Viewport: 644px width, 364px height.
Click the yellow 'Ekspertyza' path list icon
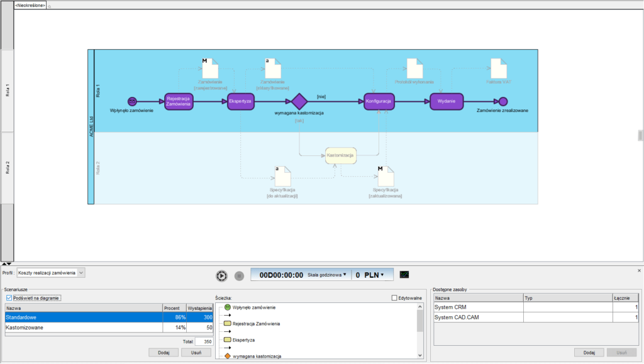(227, 339)
